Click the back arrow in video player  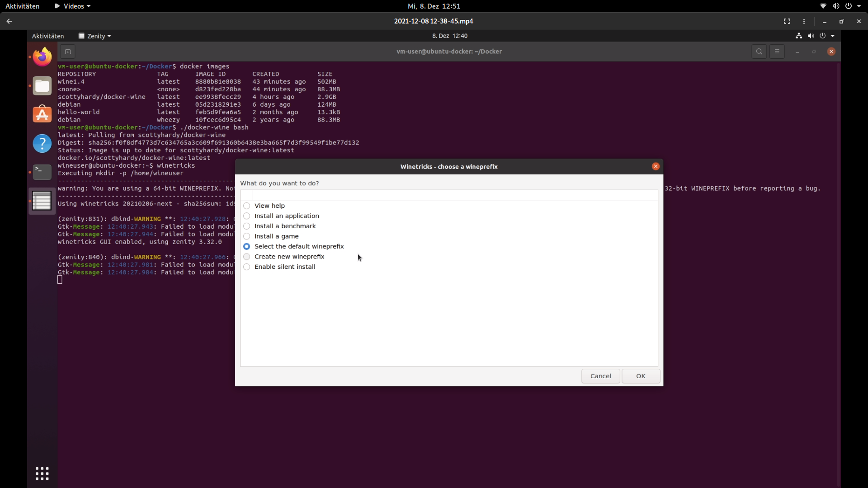9,21
